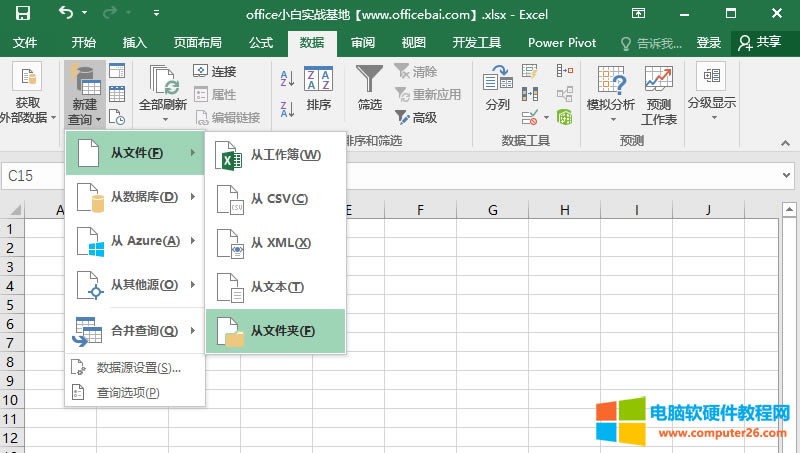Open the Power Pivot tab
Image resolution: width=800 pixels, height=453 pixels.
562,42
